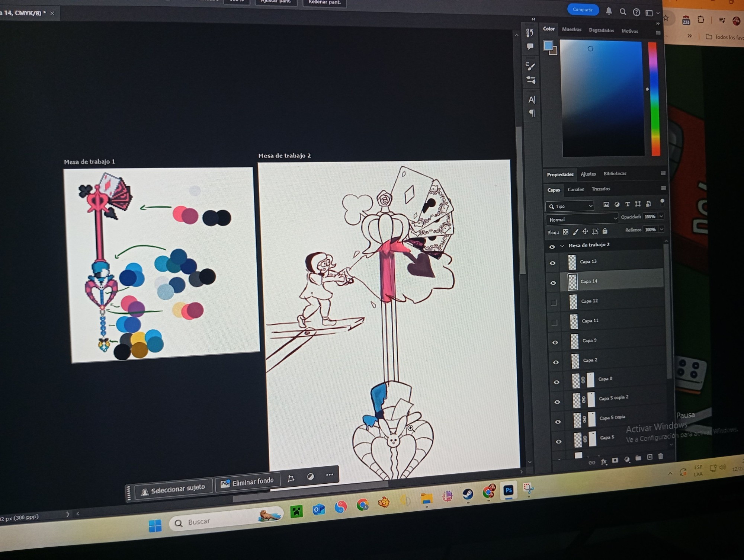744x560 pixels.
Task: Switch to the Degradados tab
Action: click(x=601, y=30)
